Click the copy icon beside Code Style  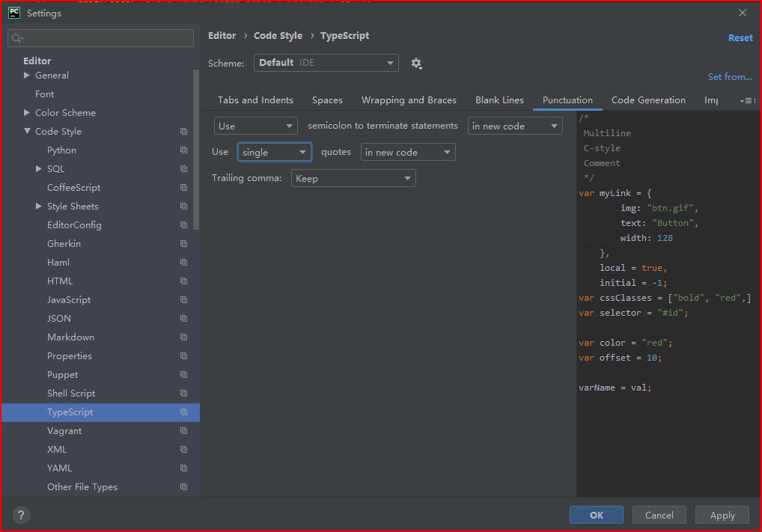(x=183, y=132)
